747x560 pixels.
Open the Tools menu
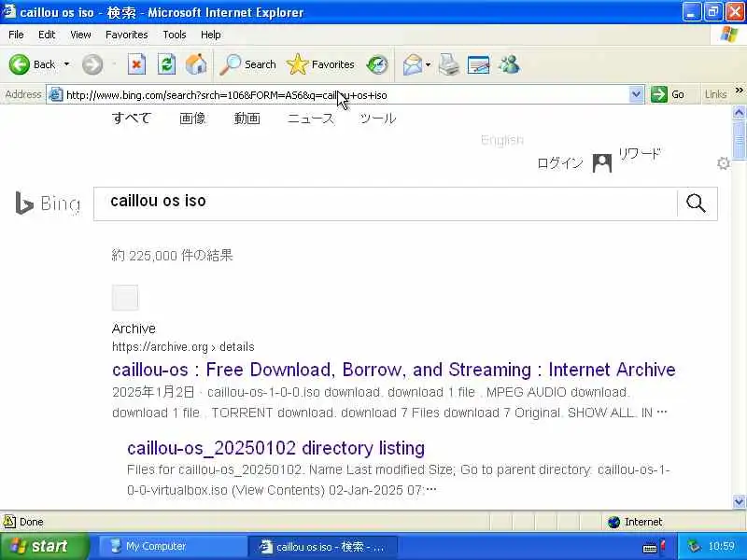click(x=175, y=35)
